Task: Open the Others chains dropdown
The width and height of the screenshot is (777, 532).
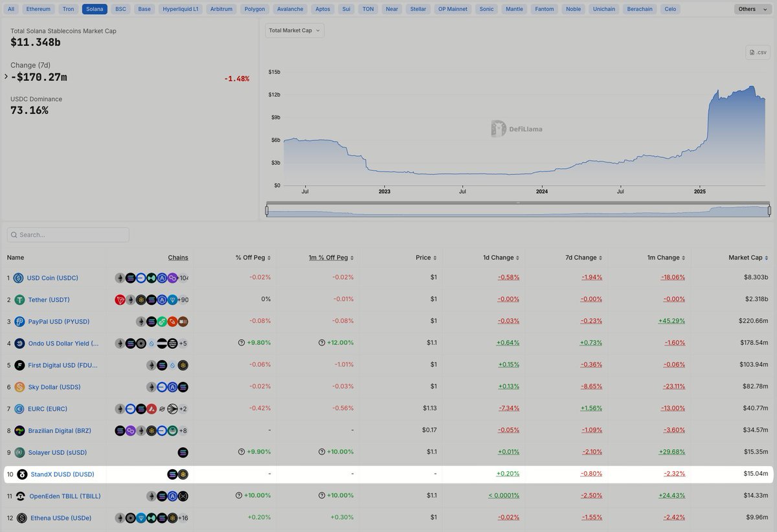Action: coord(753,9)
